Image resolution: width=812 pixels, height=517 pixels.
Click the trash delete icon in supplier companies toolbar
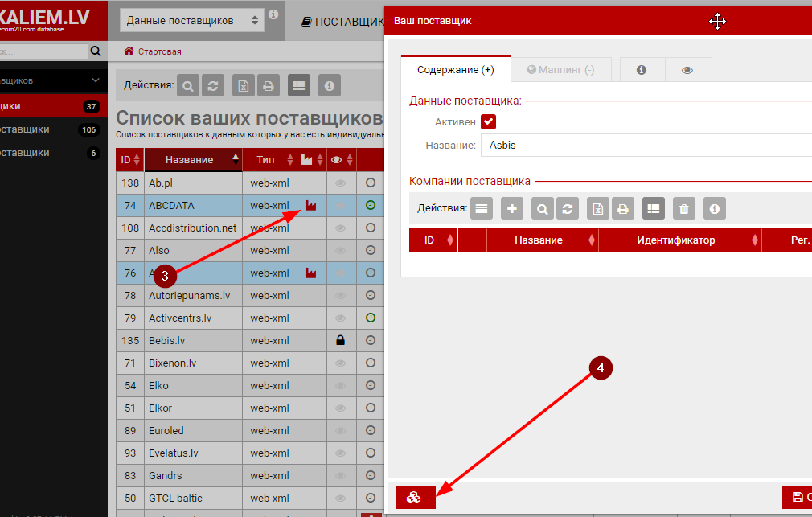click(683, 209)
